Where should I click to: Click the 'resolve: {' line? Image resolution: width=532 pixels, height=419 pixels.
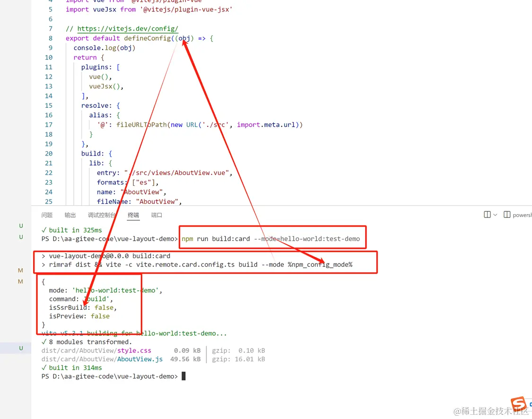pyautogui.click(x=100, y=105)
